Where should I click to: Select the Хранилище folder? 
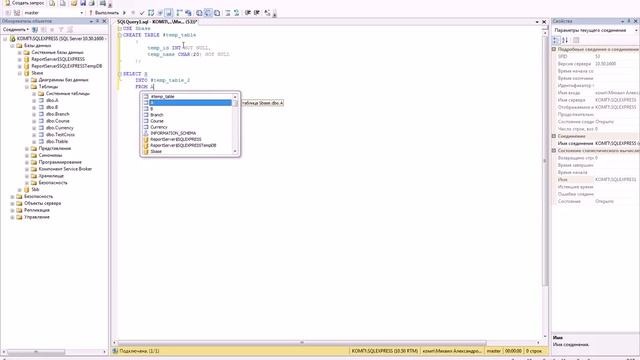click(x=51, y=176)
